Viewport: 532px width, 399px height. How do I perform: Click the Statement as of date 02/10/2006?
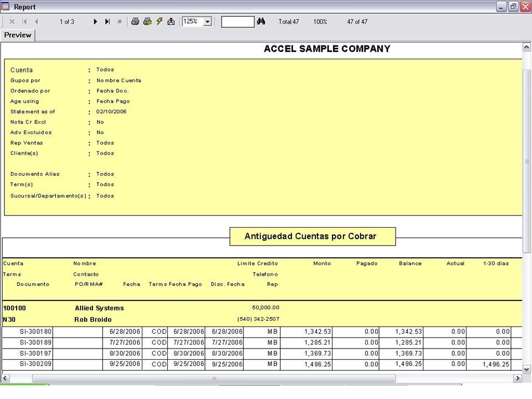pos(111,111)
